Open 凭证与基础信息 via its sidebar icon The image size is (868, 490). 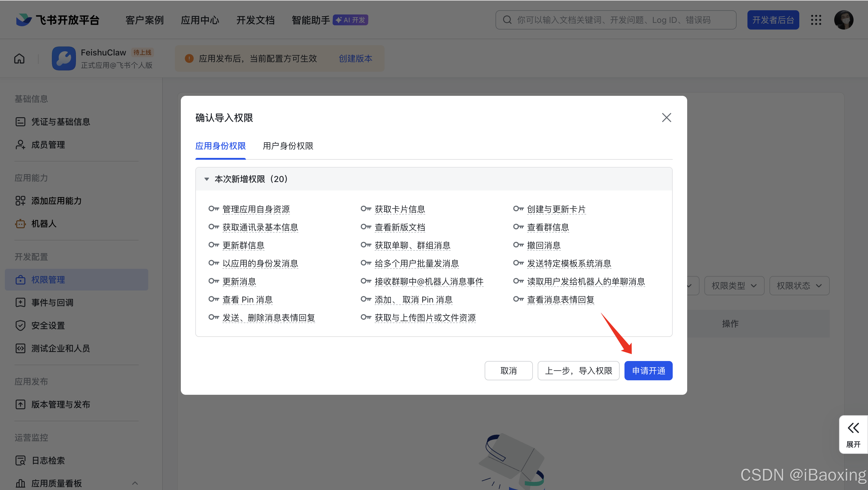point(20,122)
